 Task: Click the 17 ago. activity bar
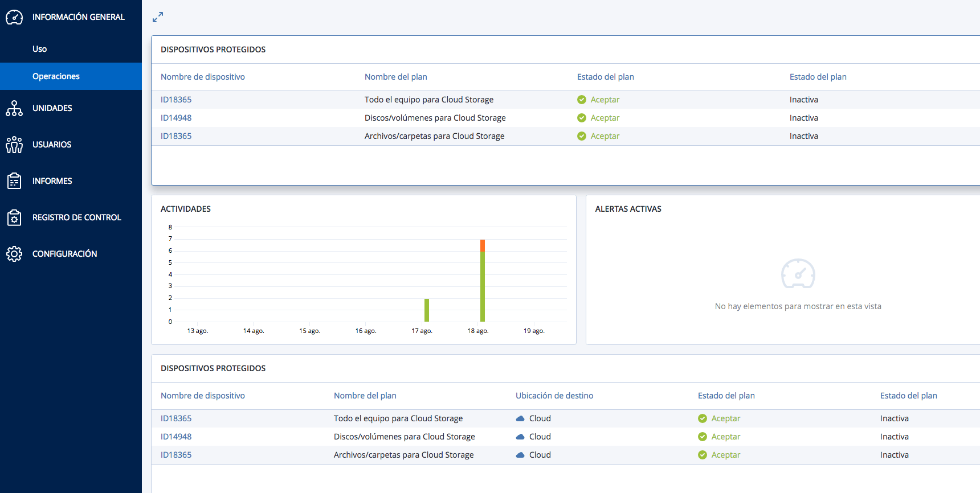point(427,310)
